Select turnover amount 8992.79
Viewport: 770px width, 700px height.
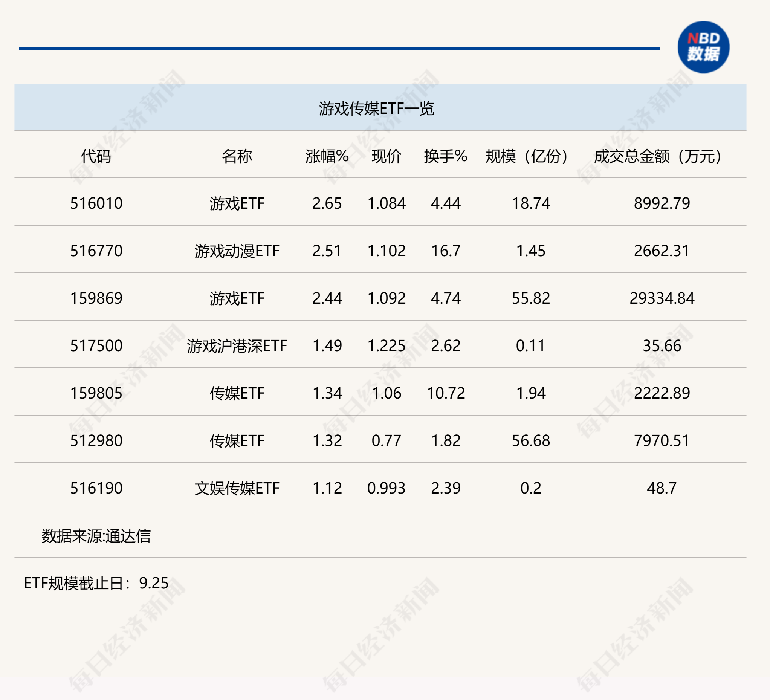662,203
